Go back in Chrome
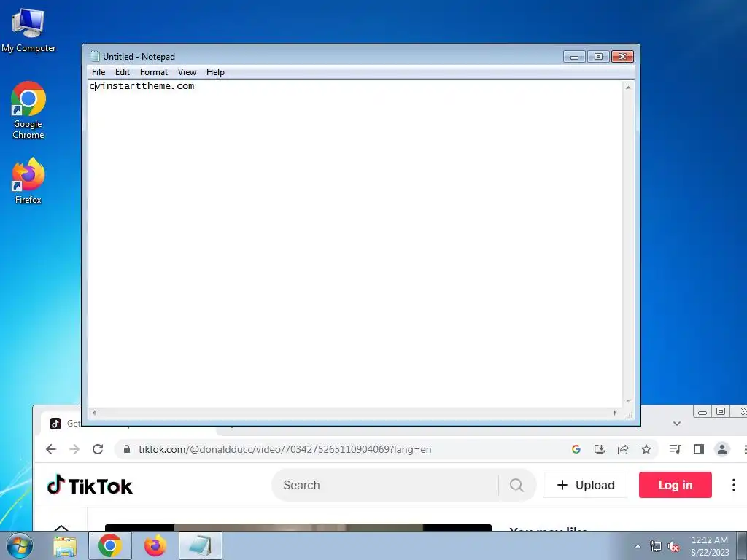 coord(51,449)
